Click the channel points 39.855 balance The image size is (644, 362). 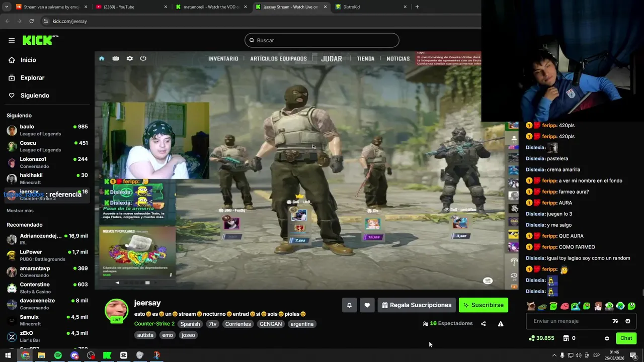coord(541,338)
